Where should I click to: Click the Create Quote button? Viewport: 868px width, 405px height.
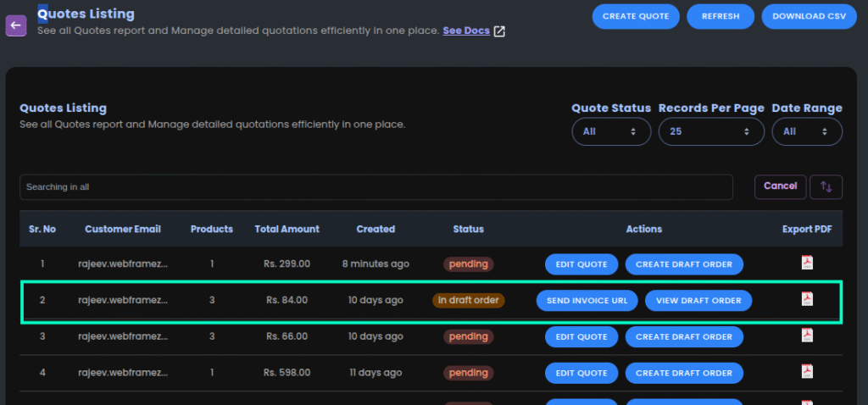tap(636, 17)
